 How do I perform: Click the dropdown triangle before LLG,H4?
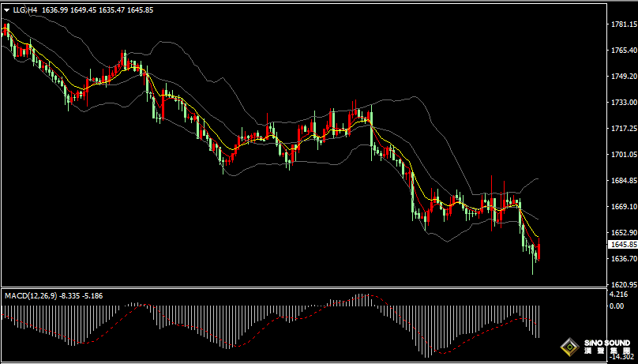pyautogui.click(x=6, y=10)
